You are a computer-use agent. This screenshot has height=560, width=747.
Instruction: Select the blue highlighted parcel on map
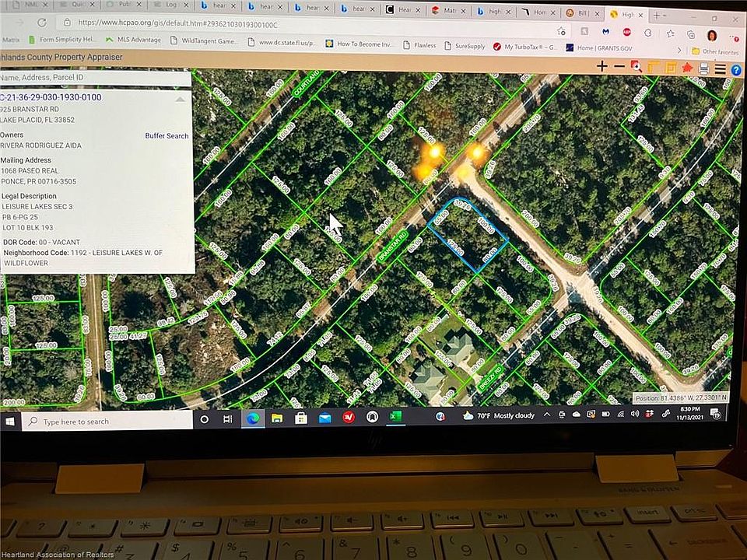pos(468,234)
